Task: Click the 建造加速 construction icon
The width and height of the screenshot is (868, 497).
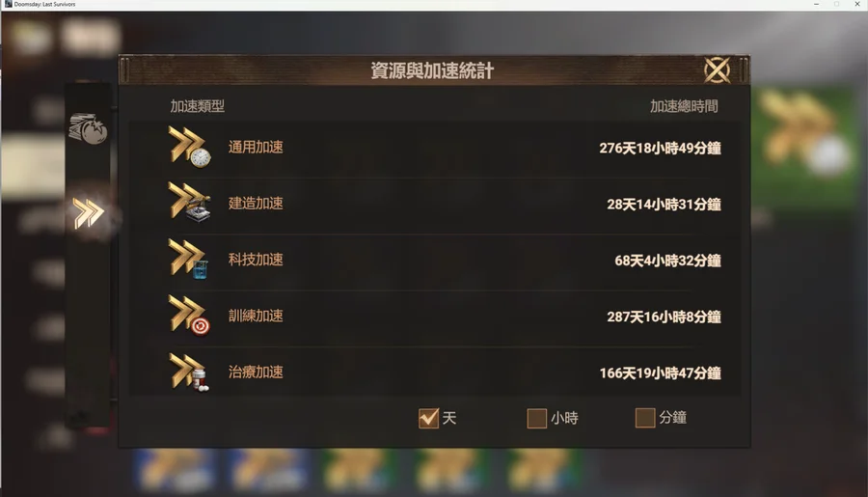Action: pyautogui.click(x=189, y=203)
